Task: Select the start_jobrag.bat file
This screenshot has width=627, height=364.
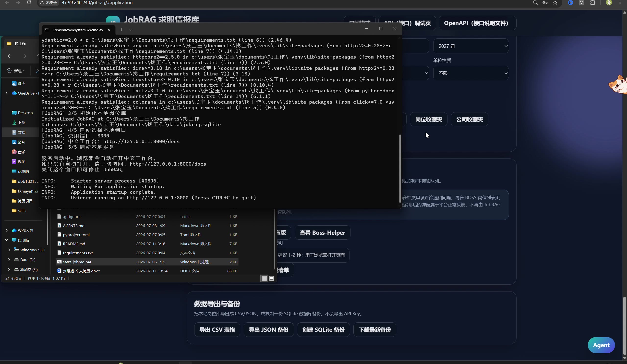Action: 147,262
